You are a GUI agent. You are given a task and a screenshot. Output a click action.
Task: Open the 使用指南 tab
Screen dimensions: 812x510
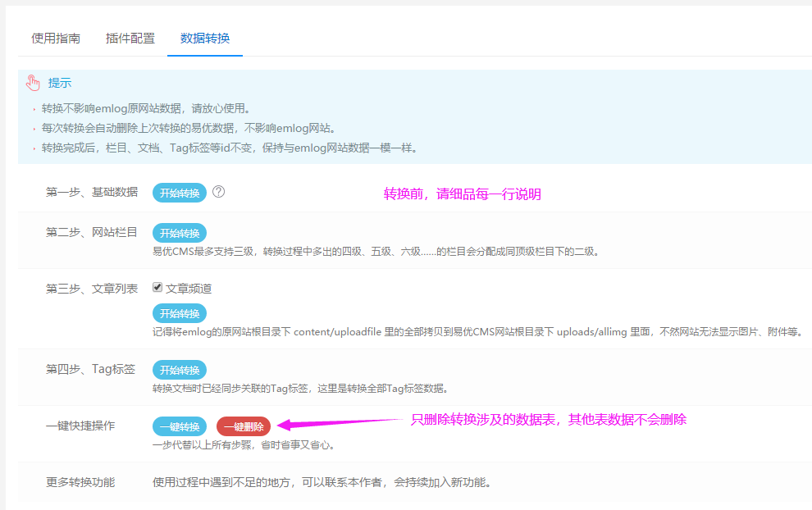(56, 39)
